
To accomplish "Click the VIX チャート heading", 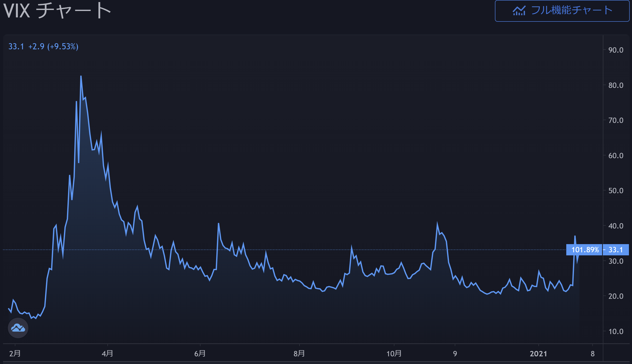I will [57, 11].
